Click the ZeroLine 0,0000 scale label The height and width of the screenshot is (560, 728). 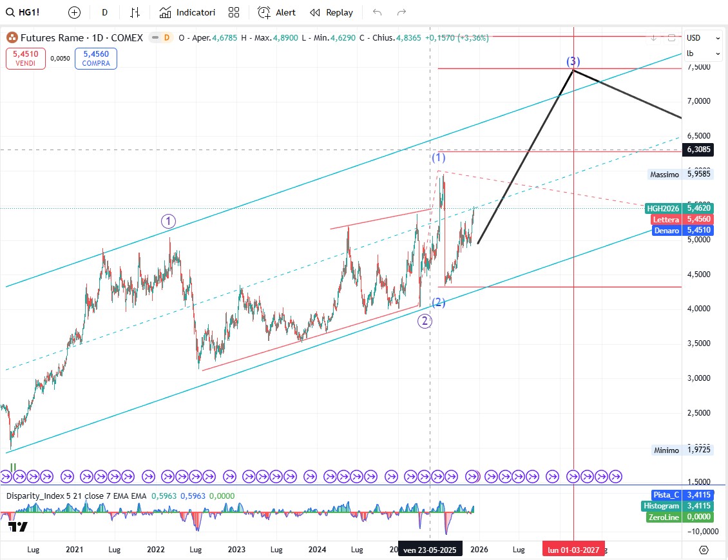tap(680, 517)
